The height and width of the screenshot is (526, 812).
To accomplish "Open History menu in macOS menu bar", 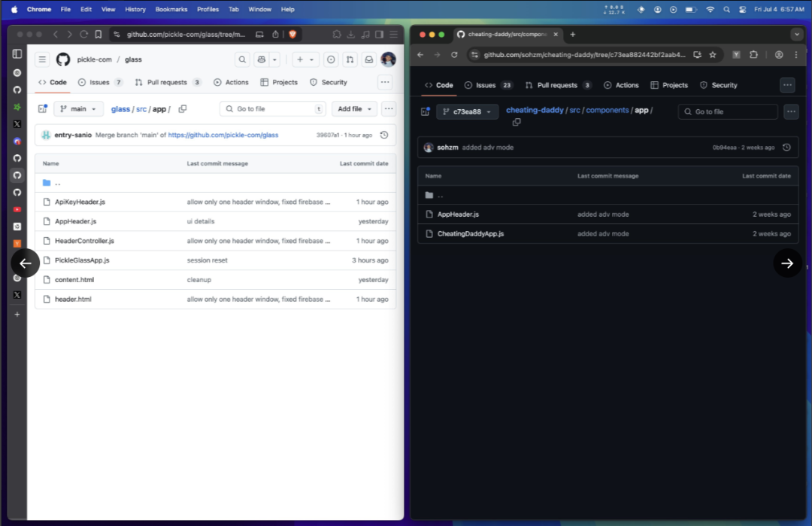I will [135, 9].
